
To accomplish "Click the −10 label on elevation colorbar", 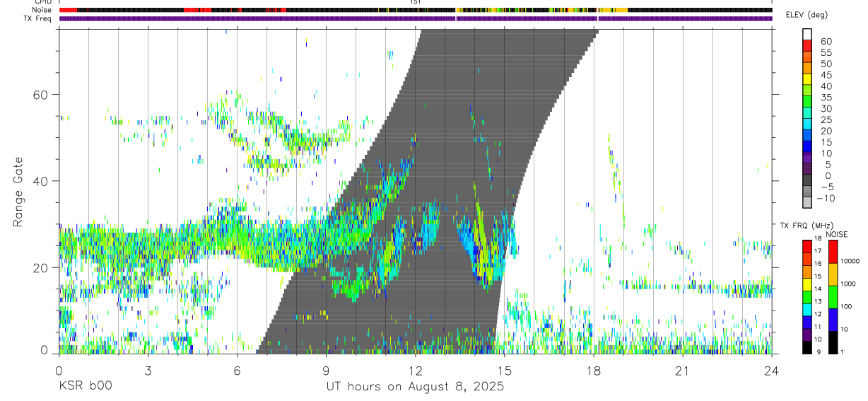I will click(x=825, y=198).
